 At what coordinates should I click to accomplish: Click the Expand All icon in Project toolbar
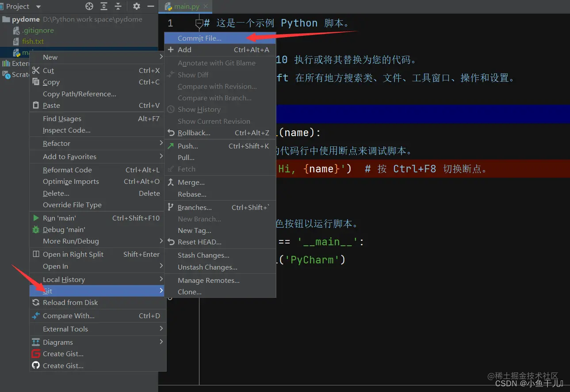point(104,7)
